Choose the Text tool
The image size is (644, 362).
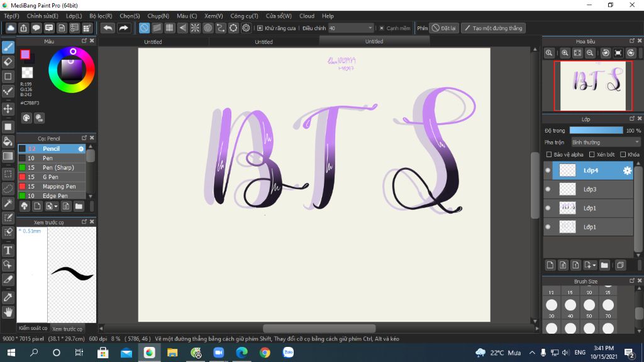pyautogui.click(x=8, y=250)
